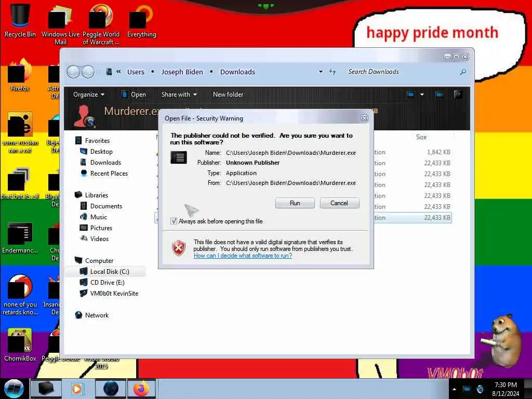The height and width of the screenshot is (399, 532).
Task: Open 'How can I decide what software to run?' link
Action: (x=243, y=256)
